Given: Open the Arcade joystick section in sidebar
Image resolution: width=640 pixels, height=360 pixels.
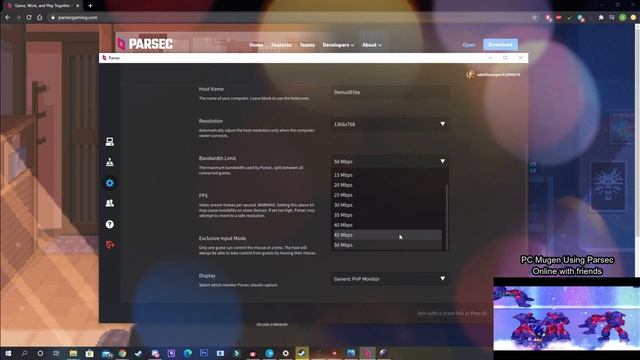Looking at the screenshot, I should click(x=109, y=162).
